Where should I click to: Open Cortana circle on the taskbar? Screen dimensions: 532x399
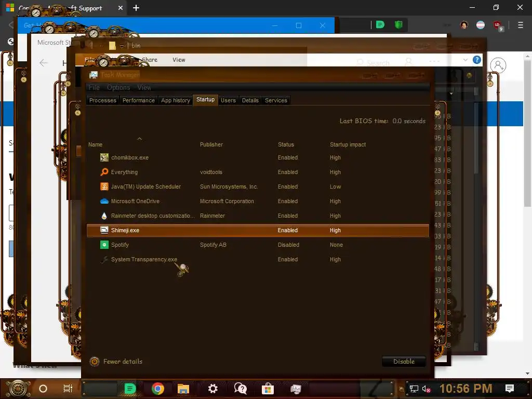click(x=43, y=389)
